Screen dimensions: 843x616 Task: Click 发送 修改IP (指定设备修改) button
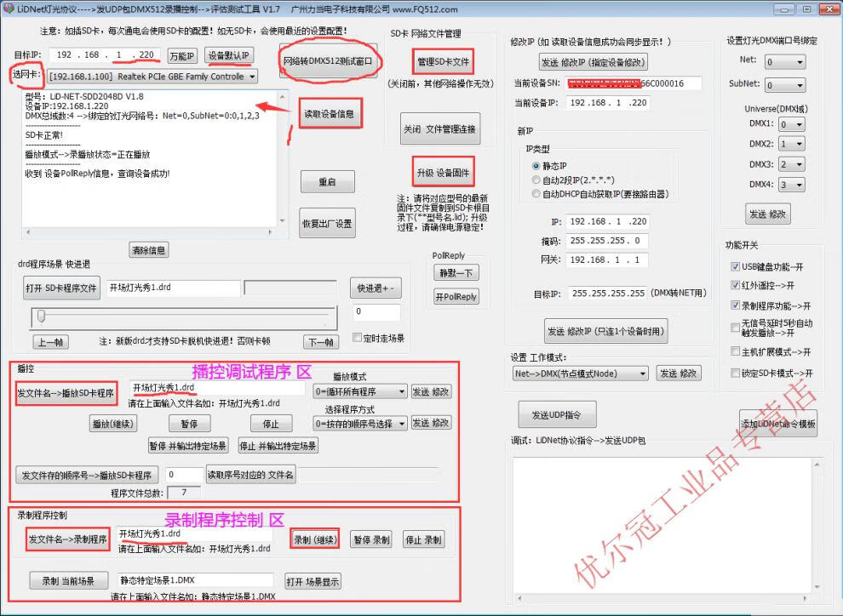593,62
